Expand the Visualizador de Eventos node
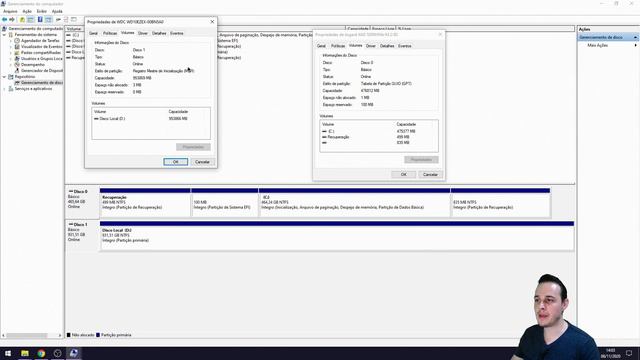 (11, 47)
